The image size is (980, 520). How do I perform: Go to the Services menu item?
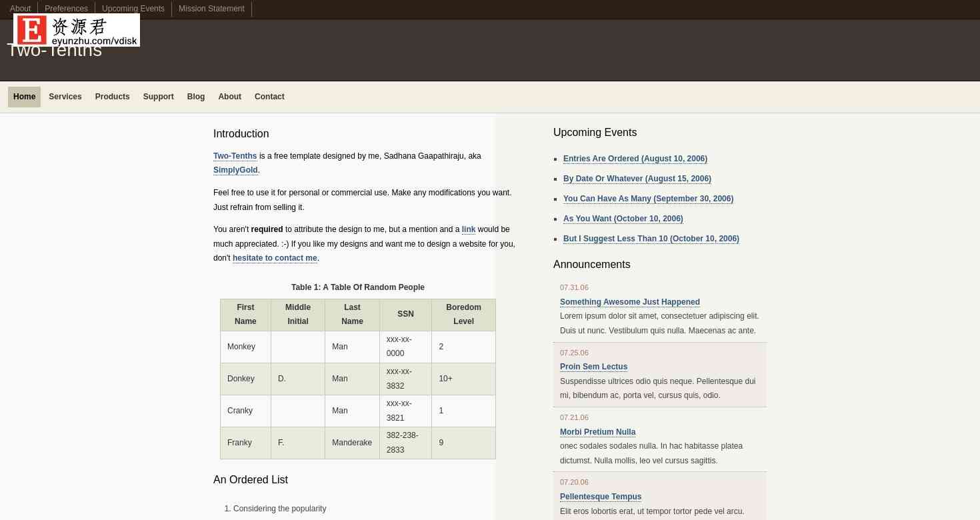click(65, 97)
